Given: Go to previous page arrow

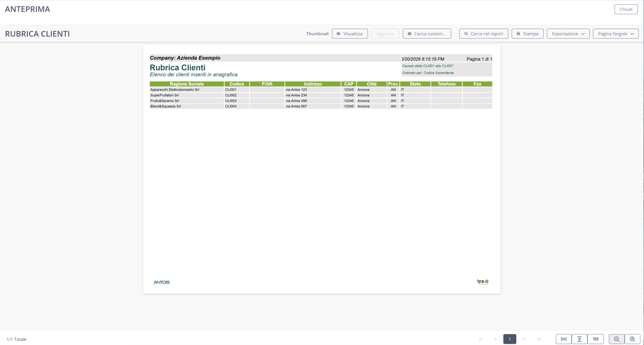Looking at the screenshot, I should pyautogui.click(x=496, y=339).
